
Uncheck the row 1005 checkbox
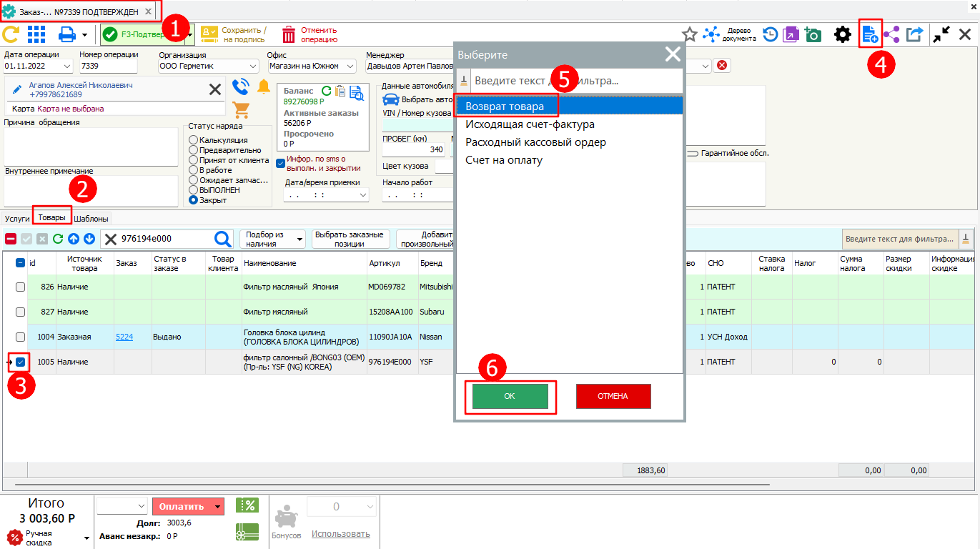click(20, 362)
